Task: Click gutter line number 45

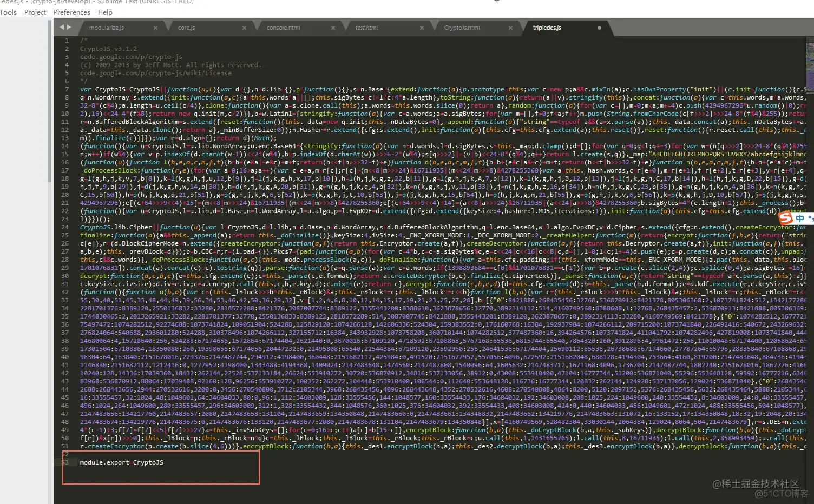Action: tap(65, 397)
